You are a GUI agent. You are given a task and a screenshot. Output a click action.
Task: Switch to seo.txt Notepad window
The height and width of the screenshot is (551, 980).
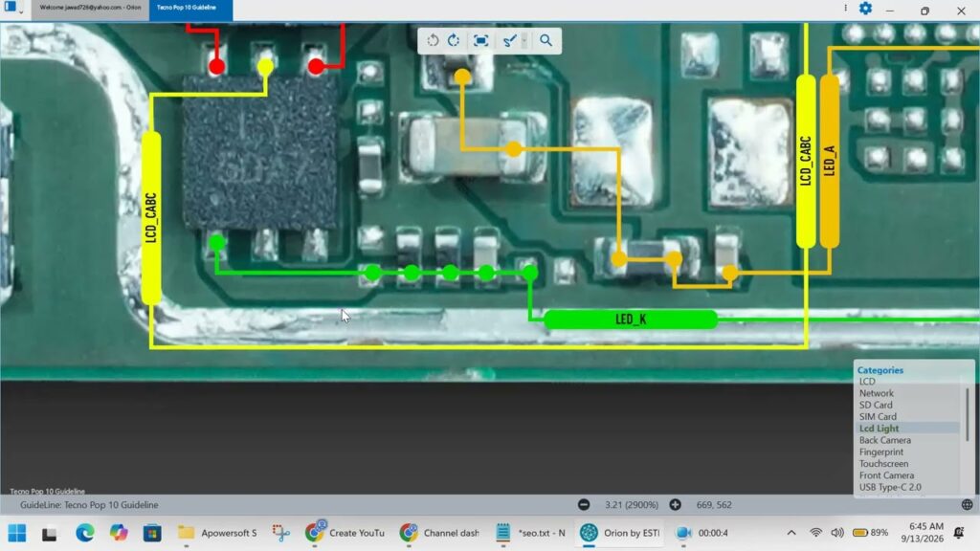(x=530, y=533)
